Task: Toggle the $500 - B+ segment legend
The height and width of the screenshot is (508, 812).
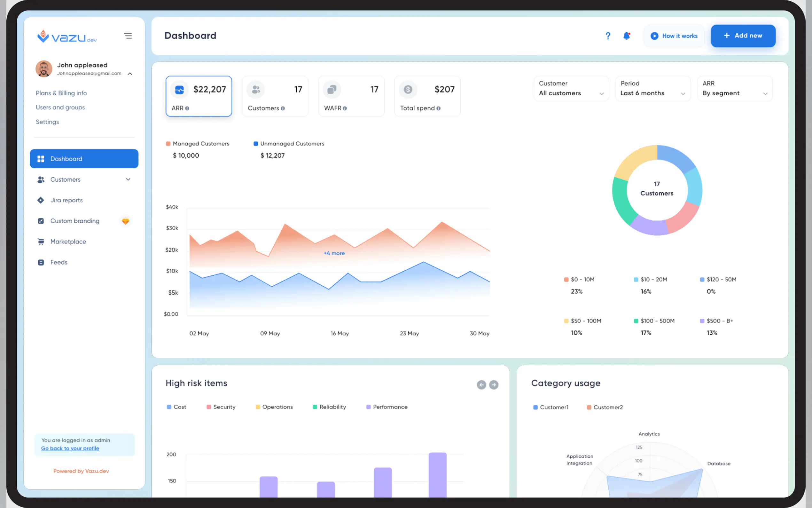Action: point(717,321)
